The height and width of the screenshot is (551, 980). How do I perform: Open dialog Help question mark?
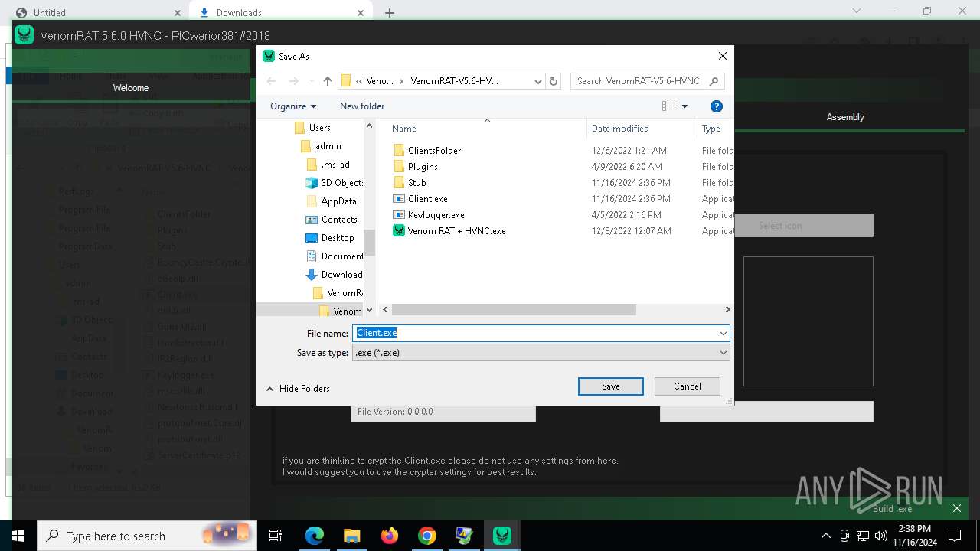(717, 106)
